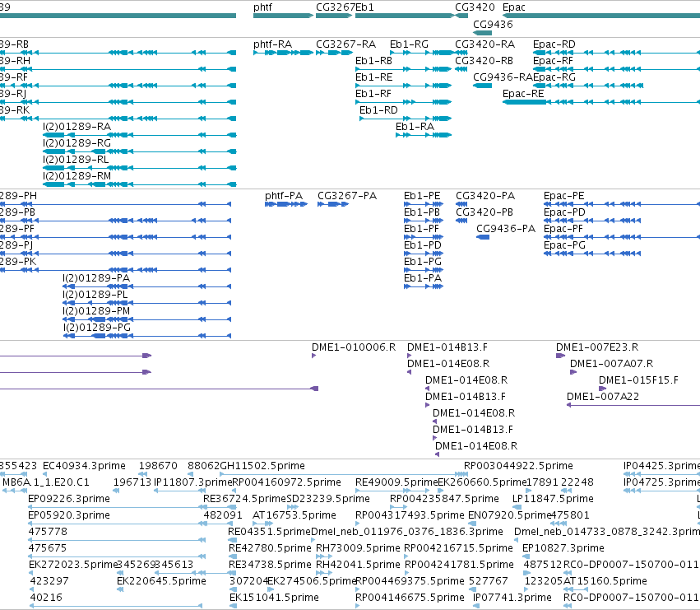Select the DME1-010O06.R clone end label

point(354,347)
